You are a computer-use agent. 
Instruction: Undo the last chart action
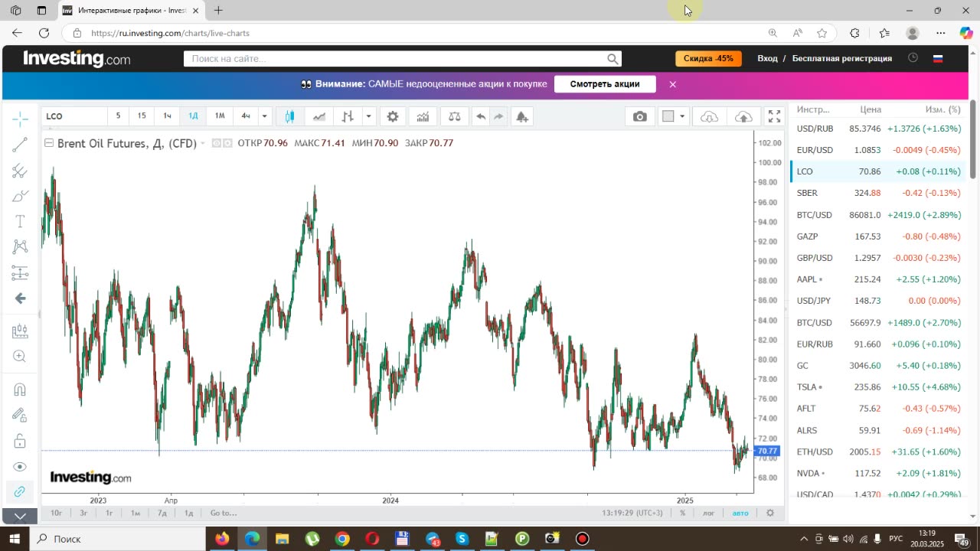tap(481, 116)
